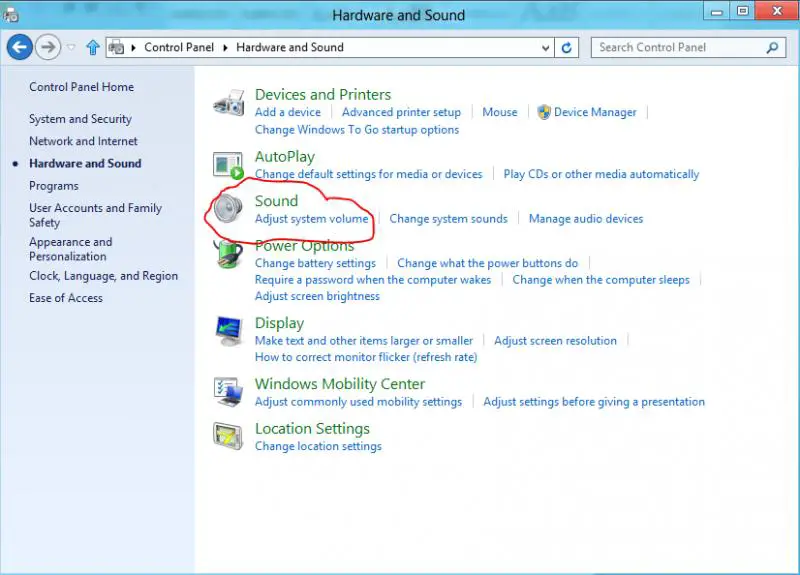This screenshot has height=575, width=800.
Task: Click Change battery settings
Action: [315, 263]
